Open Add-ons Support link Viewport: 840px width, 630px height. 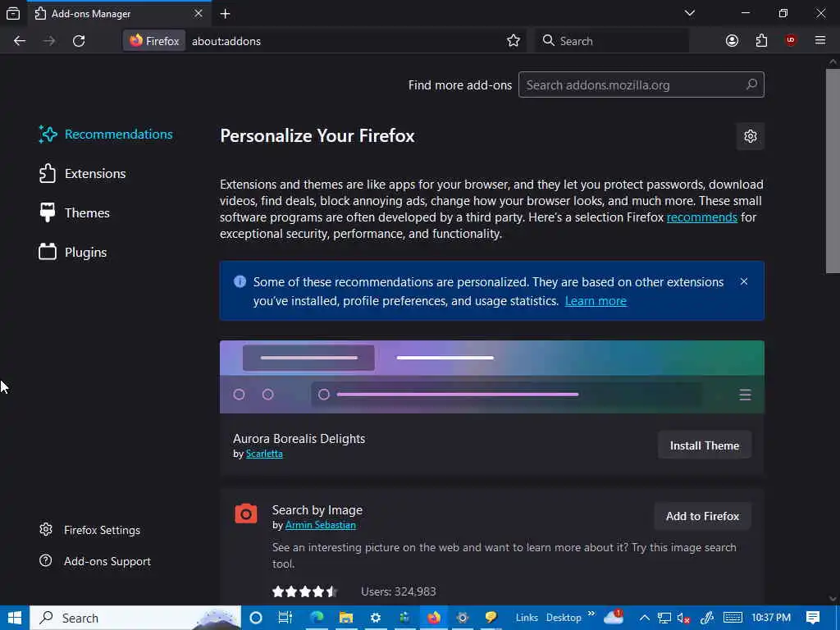point(95,561)
